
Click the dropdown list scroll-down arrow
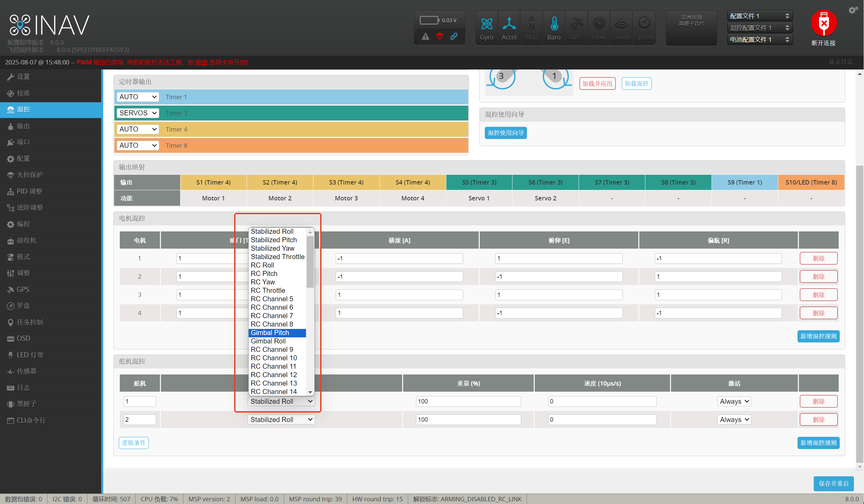tap(310, 392)
